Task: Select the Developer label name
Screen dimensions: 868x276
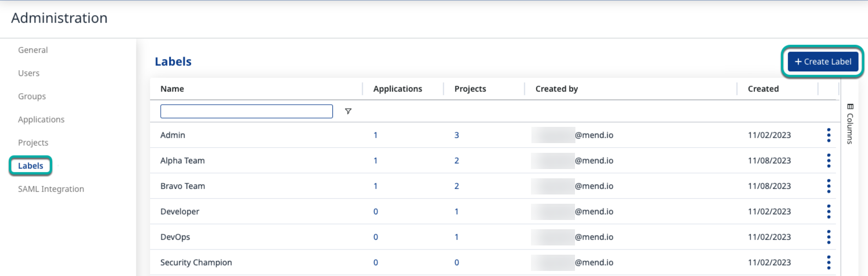Action: pos(180,212)
